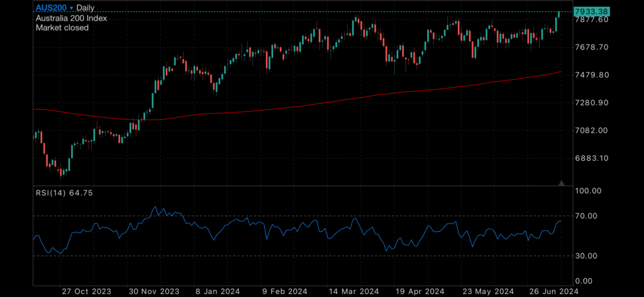Click the 27 Oct 2023 date label

[x=86, y=291]
